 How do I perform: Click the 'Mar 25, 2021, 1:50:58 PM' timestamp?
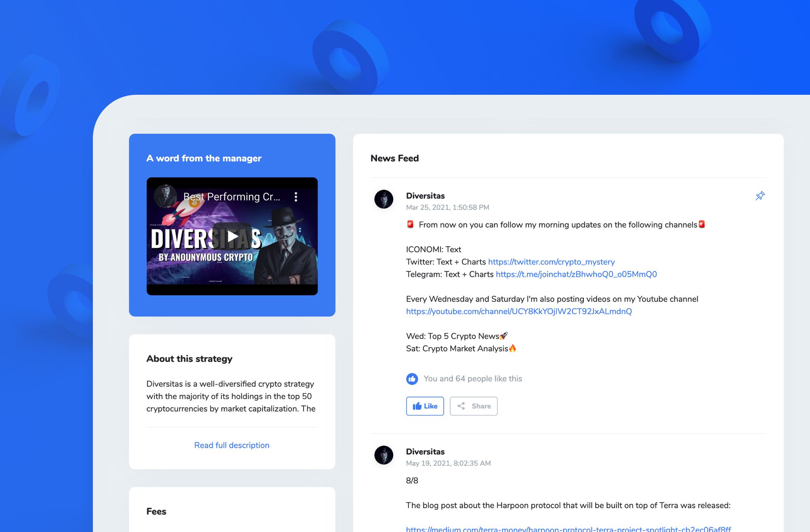coord(448,208)
